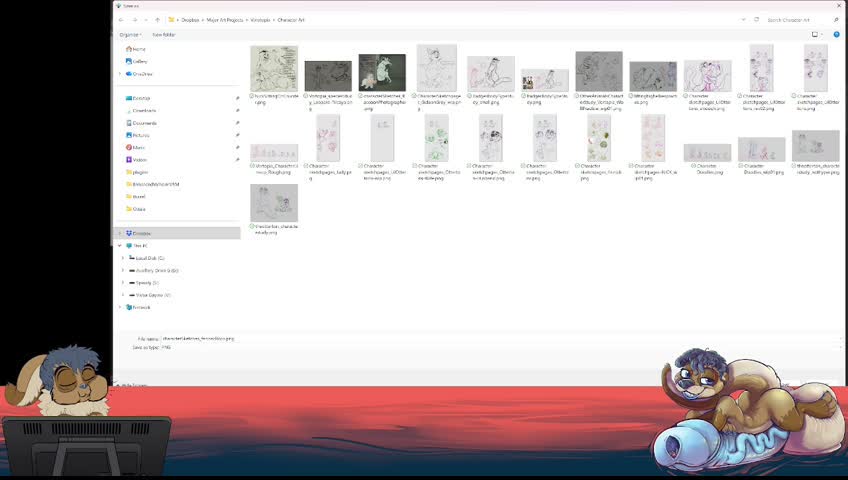Open the address bar history dropdown
The width and height of the screenshot is (848, 480).
pos(743,20)
